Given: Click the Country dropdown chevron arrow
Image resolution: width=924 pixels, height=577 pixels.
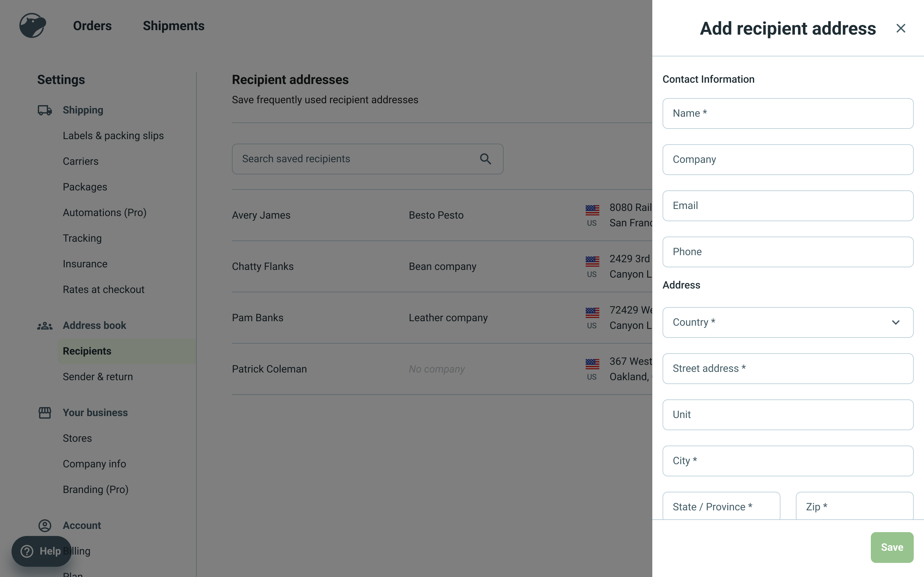Looking at the screenshot, I should (895, 322).
